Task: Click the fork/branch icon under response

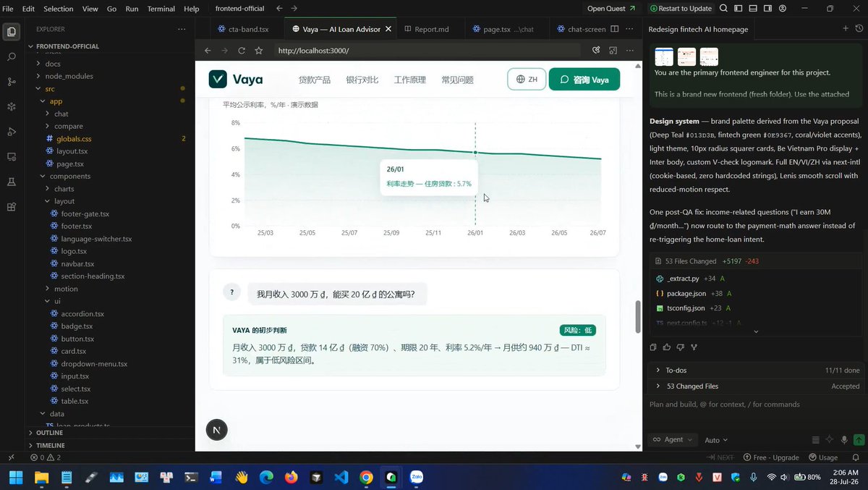Action: pos(694,347)
